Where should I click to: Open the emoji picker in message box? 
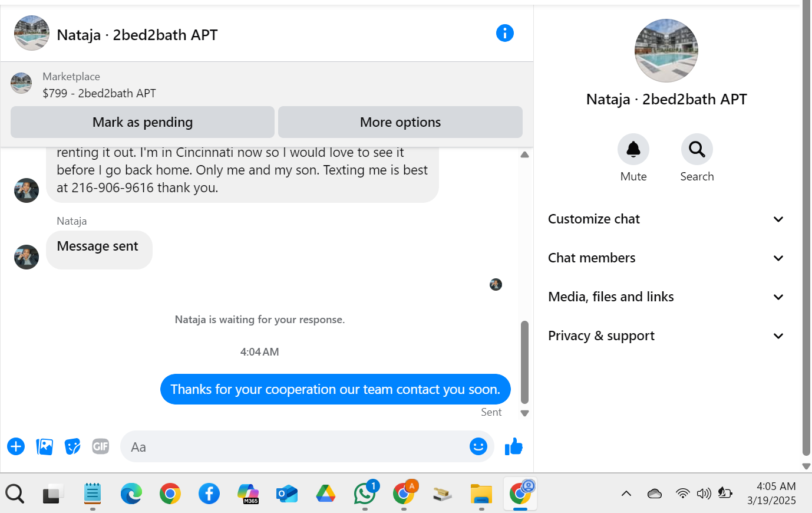coord(478,446)
